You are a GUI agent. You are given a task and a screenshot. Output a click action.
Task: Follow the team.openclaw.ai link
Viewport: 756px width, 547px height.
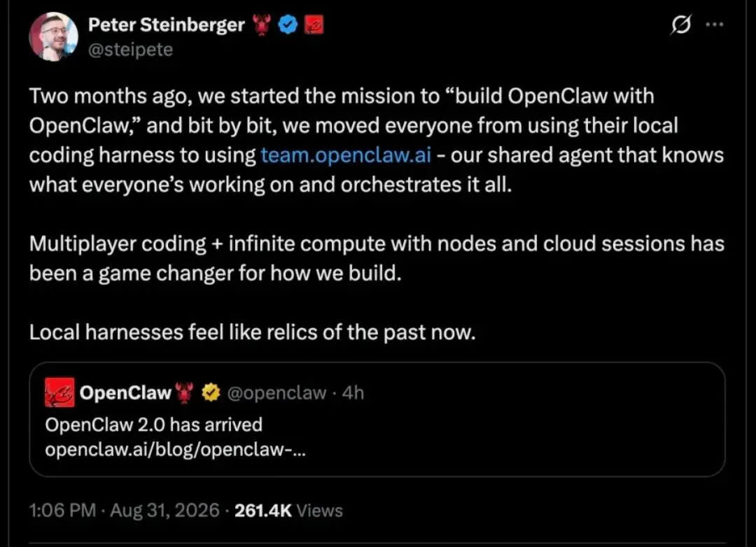pos(346,155)
